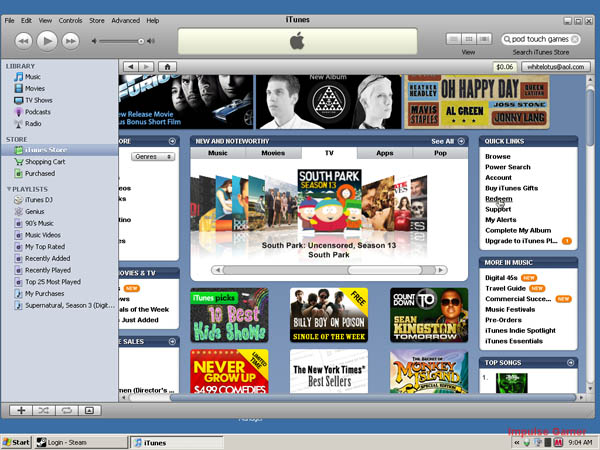The width and height of the screenshot is (600, 450).
Task: Click the Previous track rewind button
Action: (x=23, y=41)
